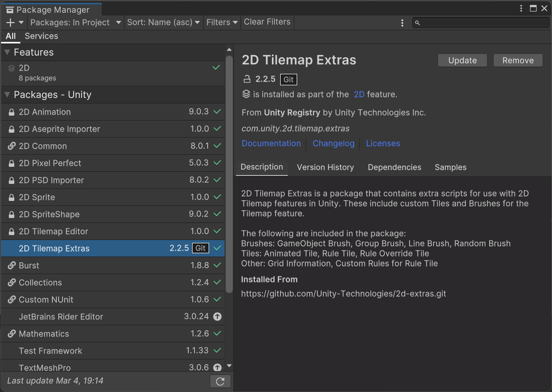Image resolution: width=552 pixels, height=392 pixels.
Task: Open the Licenses link
Action: [383, 144]
